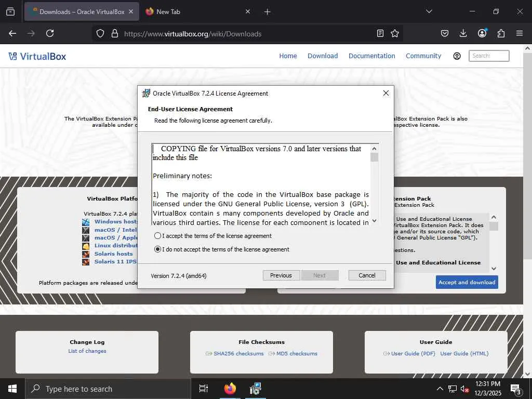Click the website user account icon

[457, 56]
